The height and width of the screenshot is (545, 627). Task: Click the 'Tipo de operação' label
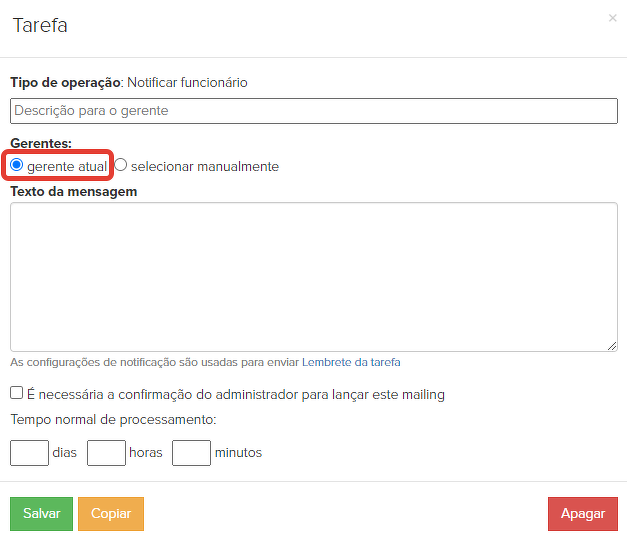point(65,82)
